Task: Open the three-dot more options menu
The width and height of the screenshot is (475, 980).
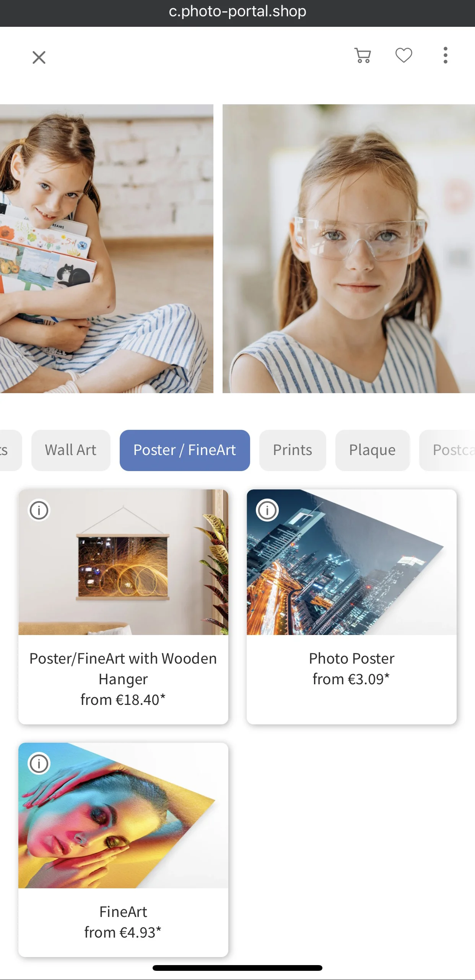Action: tap(445, 55)
